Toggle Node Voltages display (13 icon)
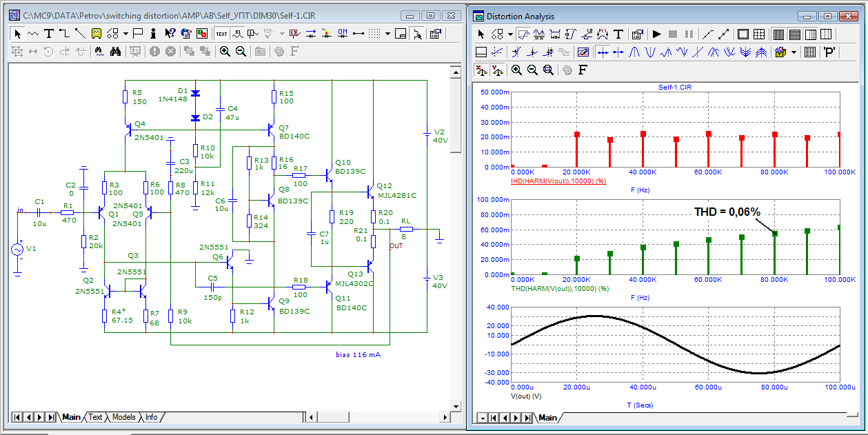 coord(294,33)
